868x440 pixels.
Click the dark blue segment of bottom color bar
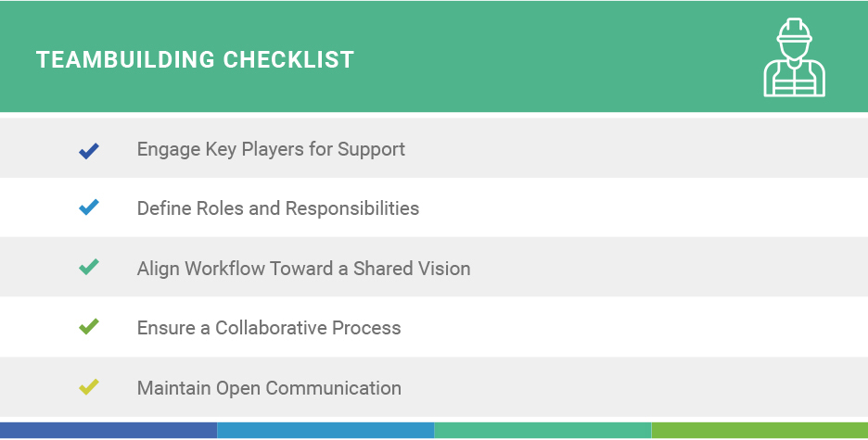[108, 430]
